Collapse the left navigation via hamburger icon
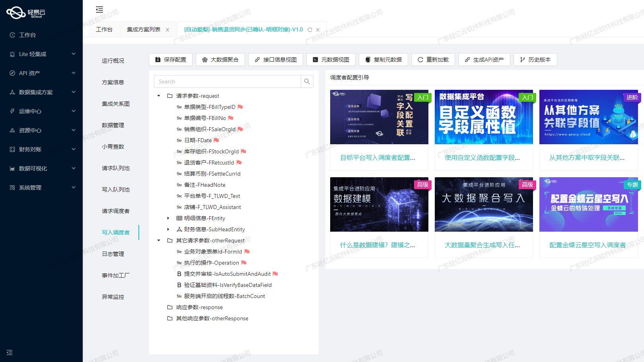Image resolution: width=644 pixels, height=362 pixels. 99,9
